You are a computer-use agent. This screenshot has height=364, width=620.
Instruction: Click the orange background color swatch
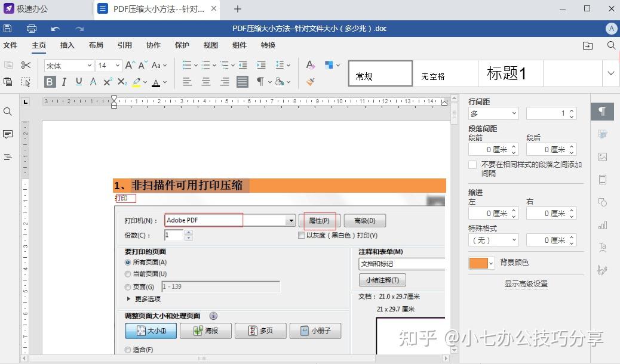(478, 263)
